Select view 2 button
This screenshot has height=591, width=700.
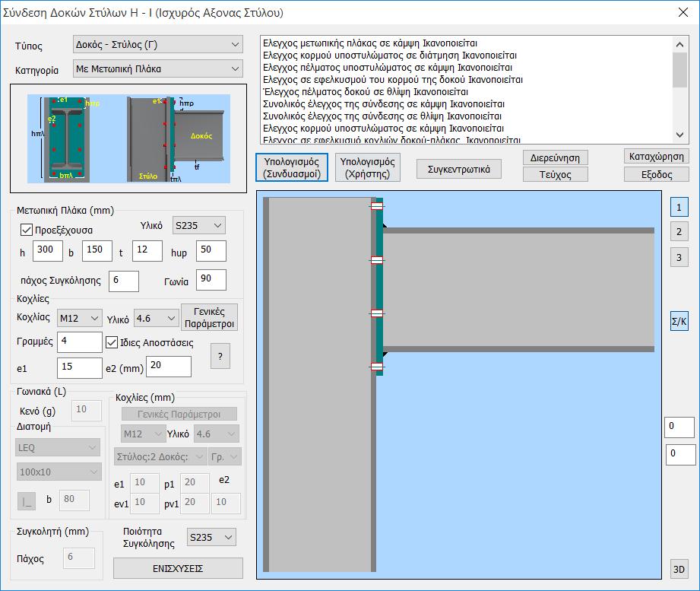click(679, 231)
